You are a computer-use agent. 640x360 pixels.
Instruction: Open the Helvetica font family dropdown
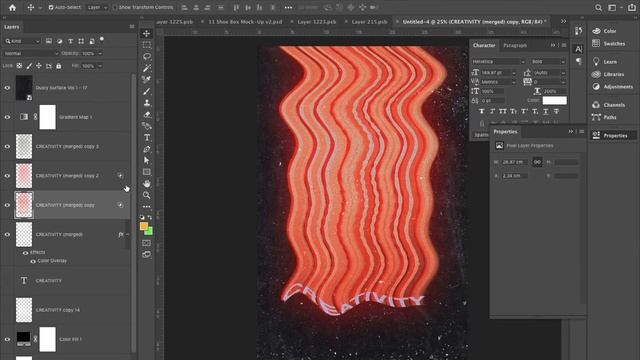point(498,62)
